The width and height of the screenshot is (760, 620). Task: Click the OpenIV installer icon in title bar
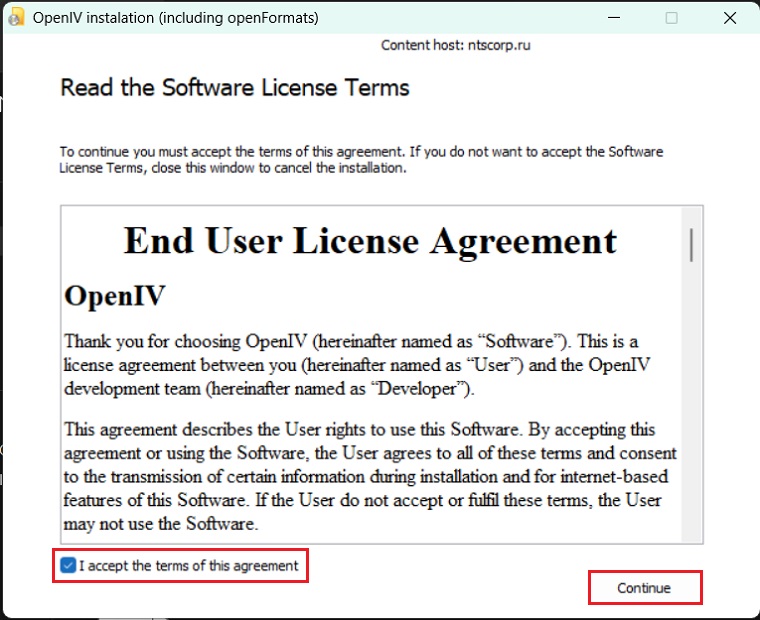(16, 17)
